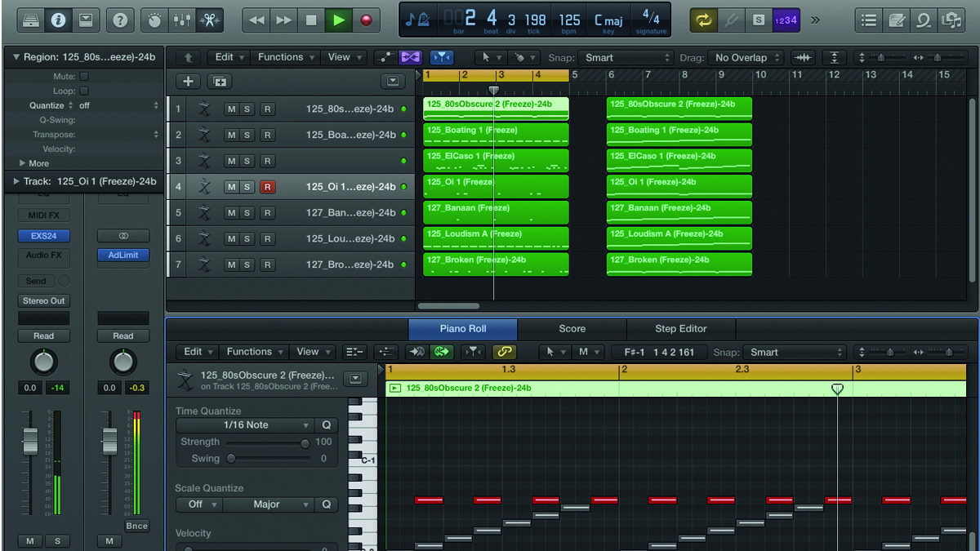This screenshot has width=980, height=551.
Task: Click the first channel strip pan knob
Action: [x=44, y=362]
